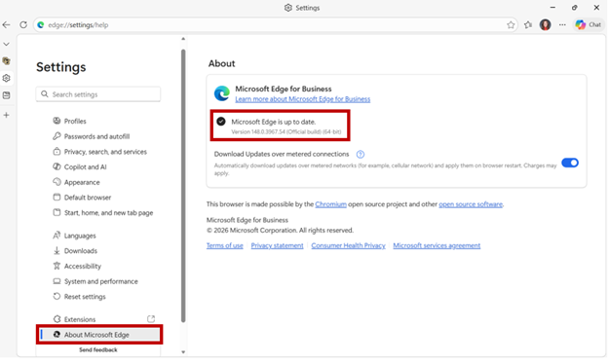This screenshot has height=364, width=608.
Task: Open Profiles settings
Action: pos(75,122)
